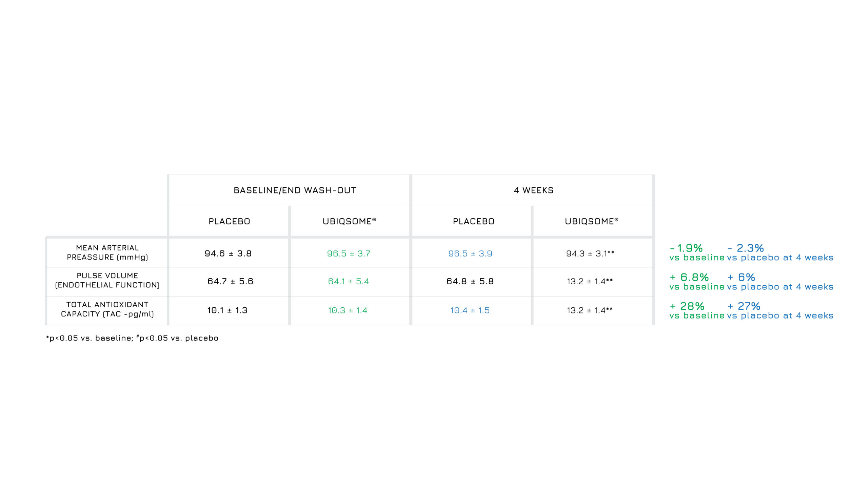Select the blue 96.5 ± 3.9 value
This screenshot has width=868, height=488.
click(x=470, y=253)
